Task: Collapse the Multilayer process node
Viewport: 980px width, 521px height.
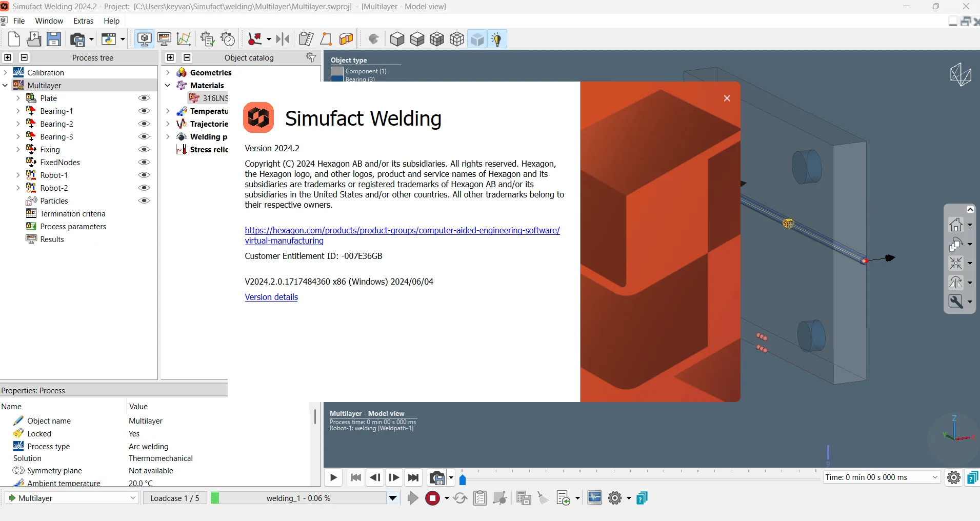Action: pyautogui.click(x=5, y=85)
